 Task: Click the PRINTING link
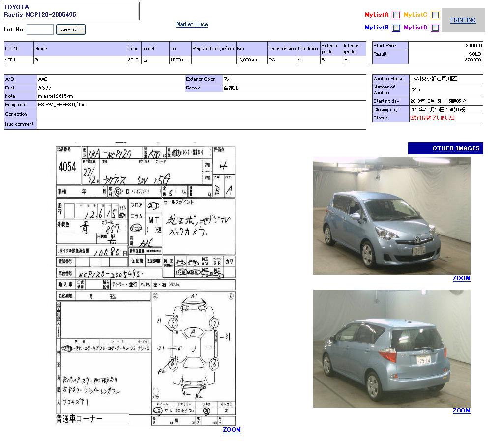(x=463, y=20)
